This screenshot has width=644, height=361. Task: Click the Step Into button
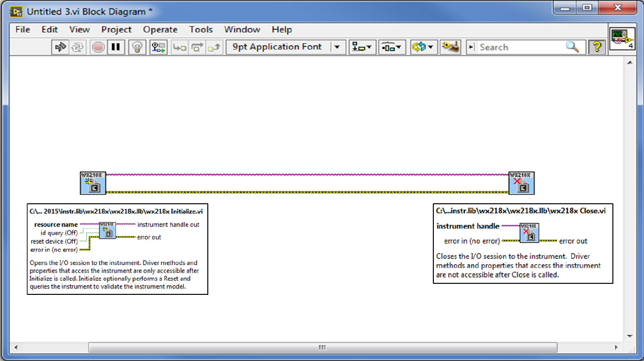[179, 47]
